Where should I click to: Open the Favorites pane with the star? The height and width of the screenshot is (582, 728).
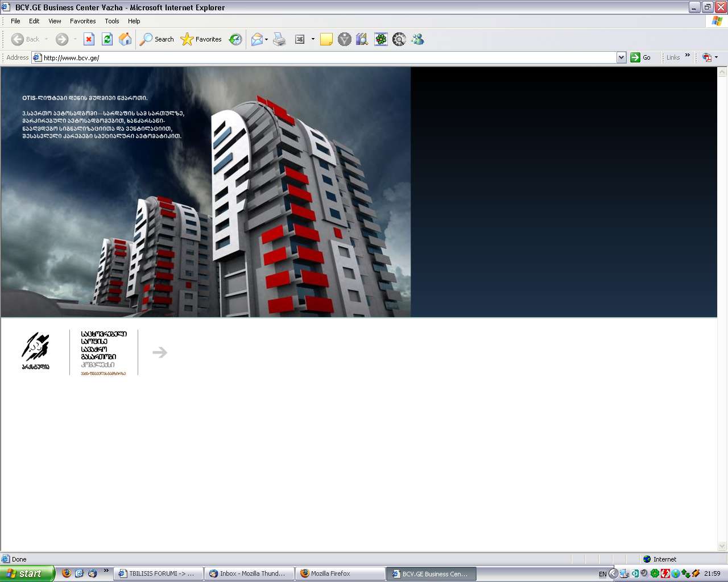201,39
